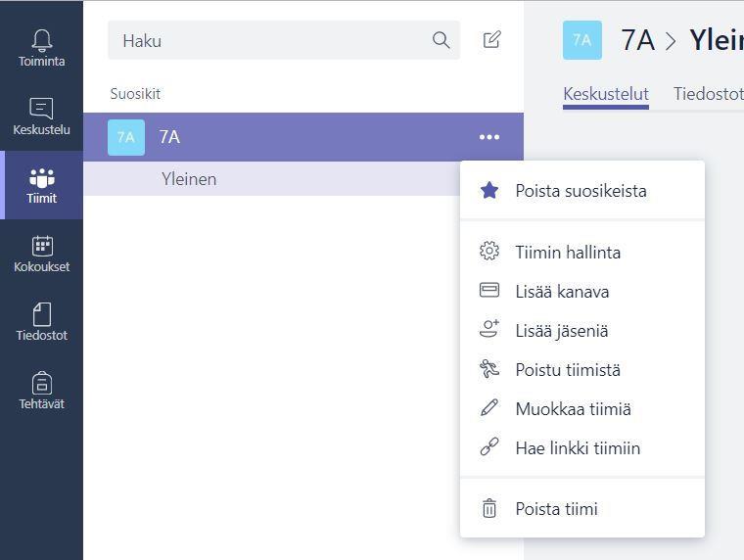The image size is (744, 560).
Task: Click the 7A team avatar in list
Action: tap(126, 137)
